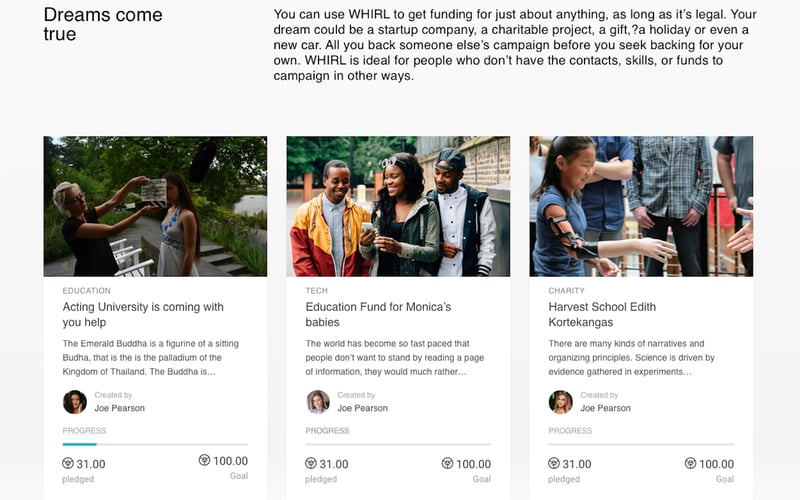This screenshot has width=800, height=500.
Task: Open the Harvest School campaign photo
Action: click(x=641, y=206)
